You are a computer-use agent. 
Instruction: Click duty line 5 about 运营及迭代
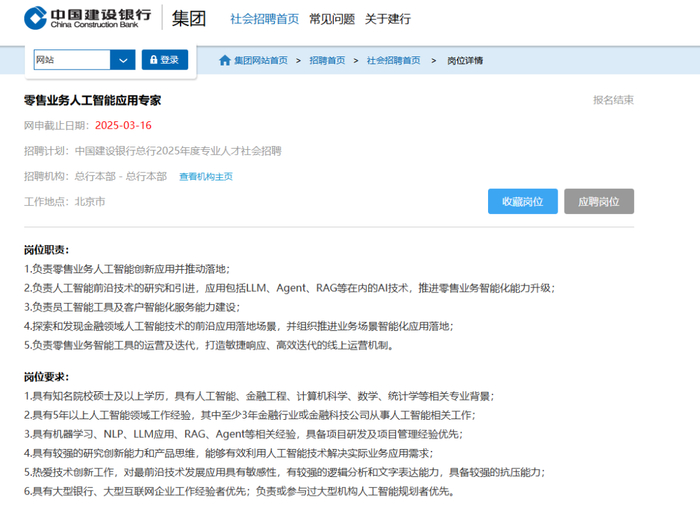coord(208,346)
